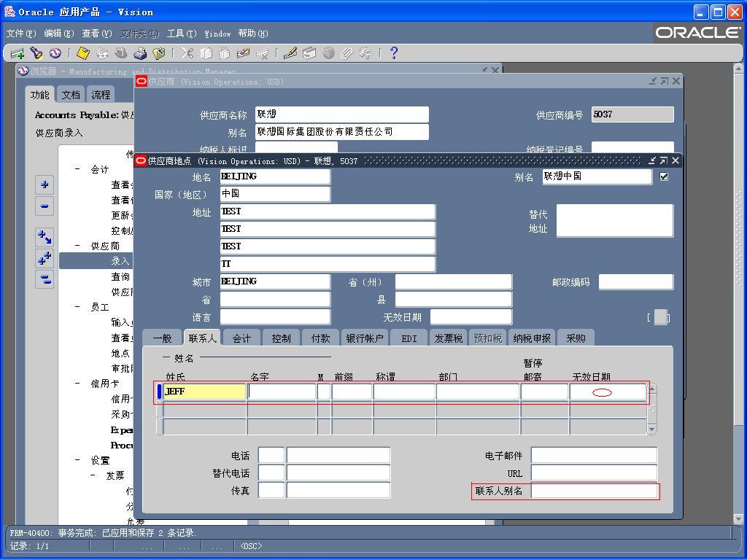Open the 文件(F) menu

tap(21, 34)
